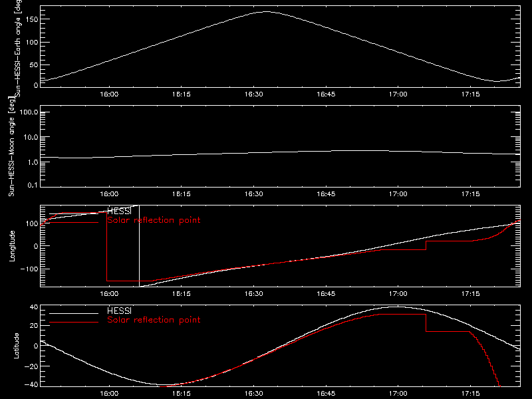The width and height of the screenshot is (532, 399).
Task: Click 16:45 time label under Longitude plot
Action: (x=326, y=293)
